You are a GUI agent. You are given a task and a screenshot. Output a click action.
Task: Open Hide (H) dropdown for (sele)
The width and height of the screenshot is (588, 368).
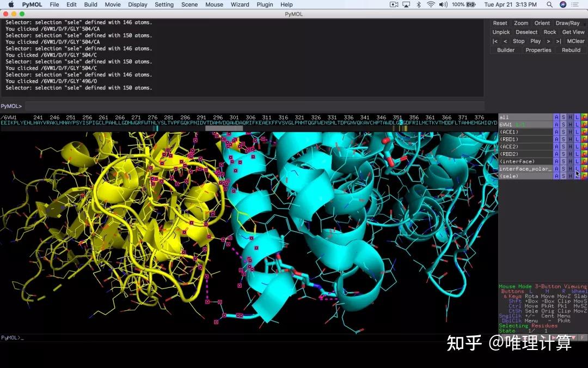(x=571, y=176)
